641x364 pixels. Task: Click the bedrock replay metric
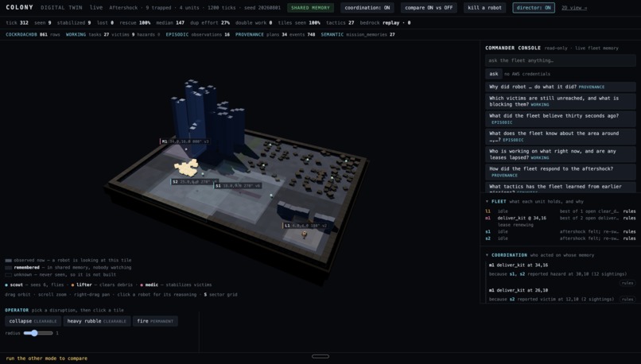(385, 23)
